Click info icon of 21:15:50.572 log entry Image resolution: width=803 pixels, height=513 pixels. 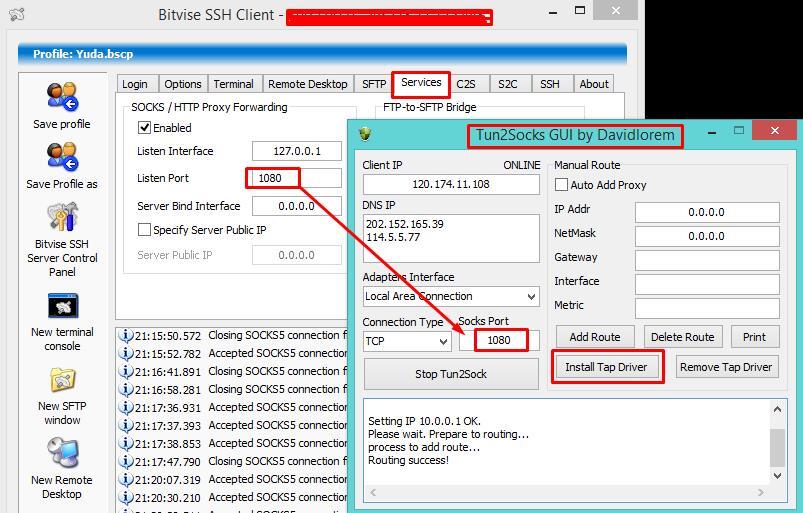[x=125, y=336]
